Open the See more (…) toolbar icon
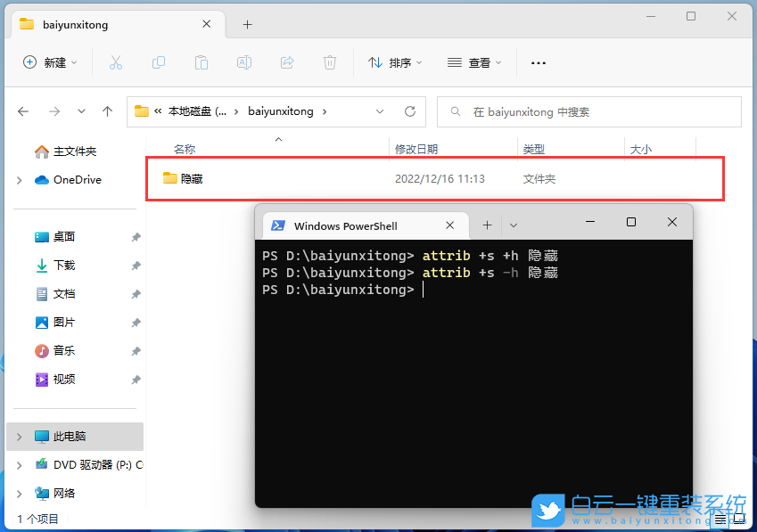Screen dimensions: 757x532 coord(538,62)
